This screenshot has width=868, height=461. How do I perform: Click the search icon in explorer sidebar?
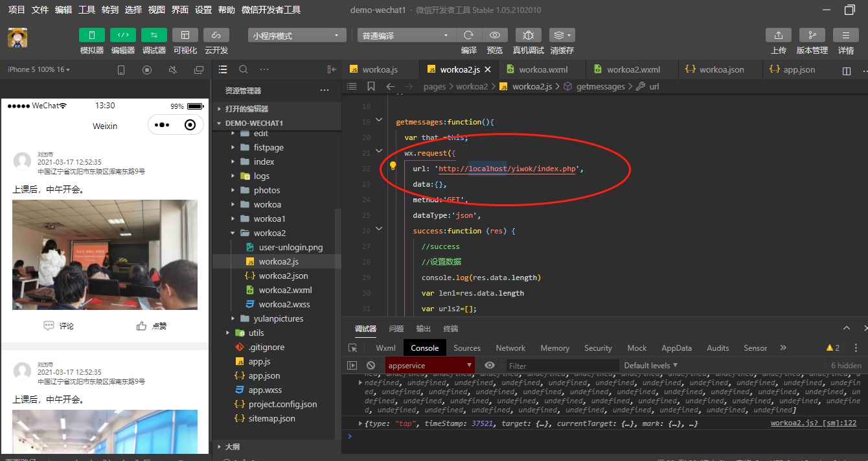click(x=244, y=69)
